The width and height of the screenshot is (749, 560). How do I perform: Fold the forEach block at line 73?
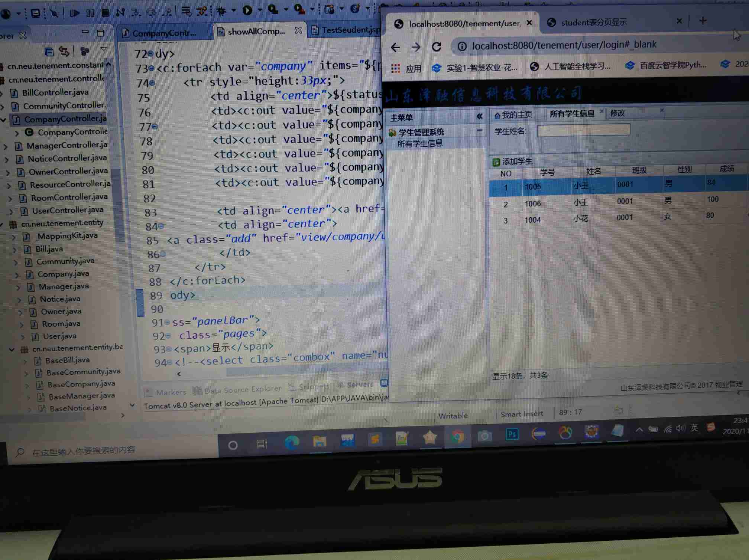point(151,69)
